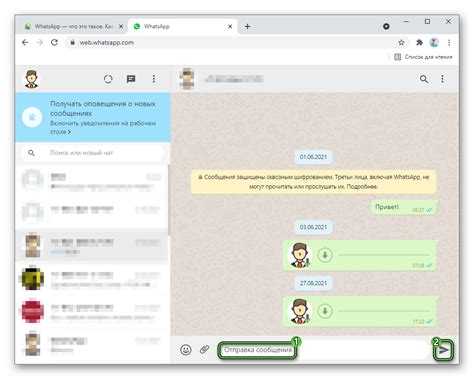
Task: Open the chat with red avatar
Action: [x=92, y=311]
